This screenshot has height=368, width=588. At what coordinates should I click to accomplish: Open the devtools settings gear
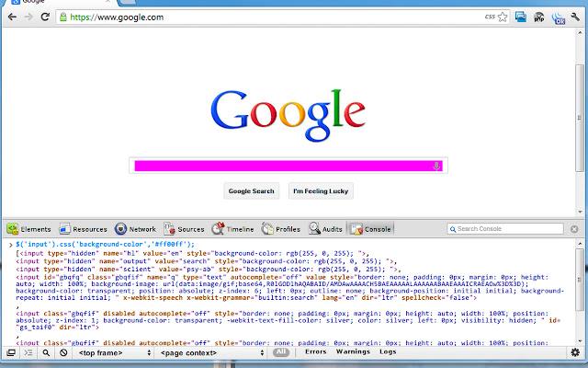(x=575, y=352)
